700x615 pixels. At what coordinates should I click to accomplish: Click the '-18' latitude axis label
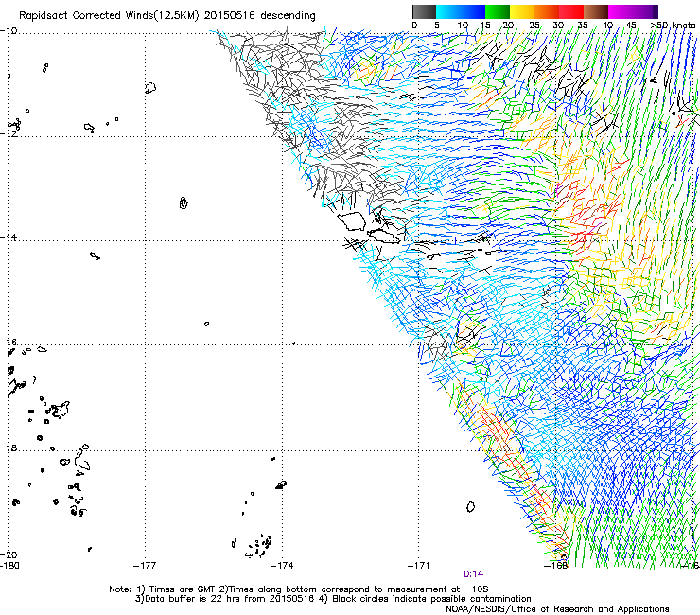(x=9, y=448)
